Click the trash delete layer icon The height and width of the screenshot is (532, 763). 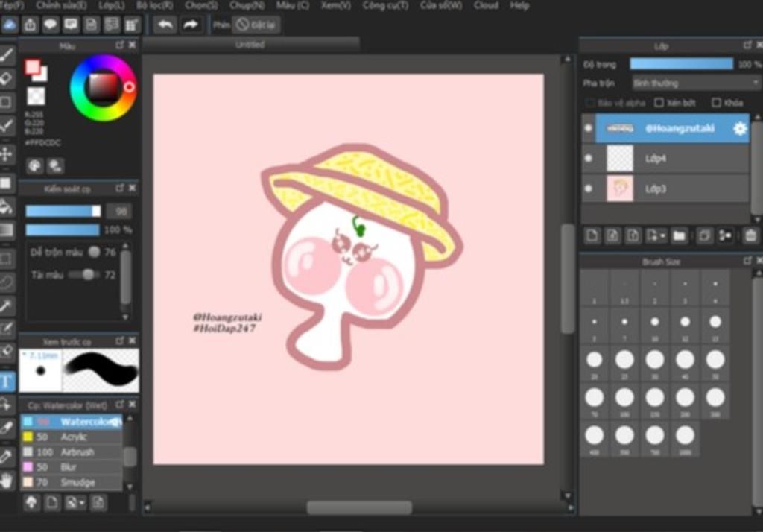751,236
